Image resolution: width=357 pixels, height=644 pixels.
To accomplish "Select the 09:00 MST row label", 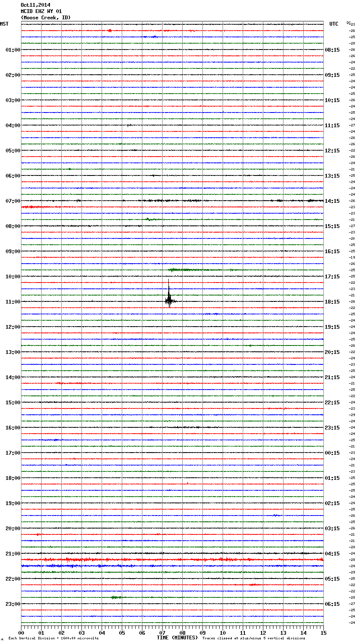I will [x=13, y=251].
